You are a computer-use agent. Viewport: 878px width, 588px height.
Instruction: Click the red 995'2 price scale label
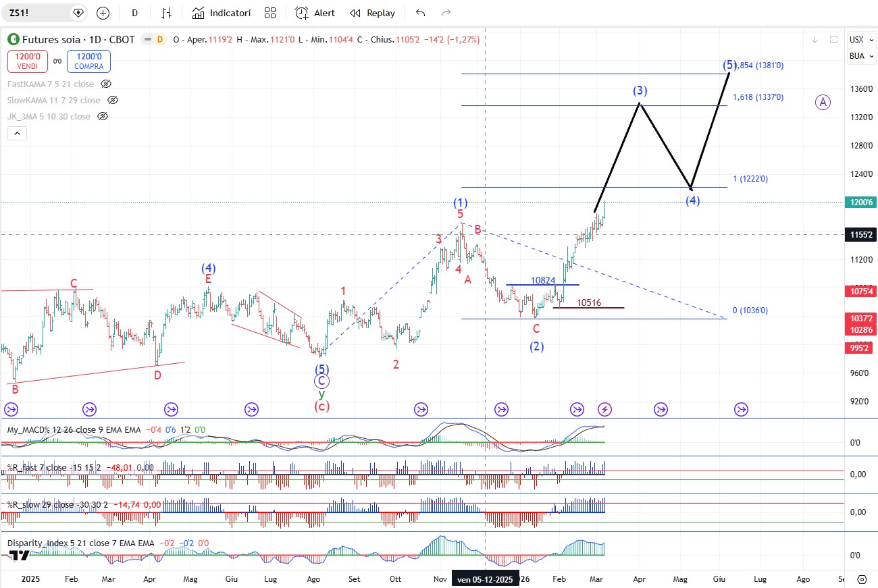pyautogui.click(x=860, y=347)
